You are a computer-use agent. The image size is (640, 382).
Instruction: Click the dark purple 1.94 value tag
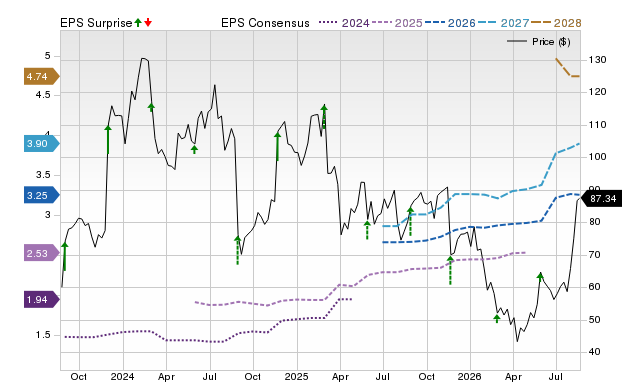tap(42, 300)
